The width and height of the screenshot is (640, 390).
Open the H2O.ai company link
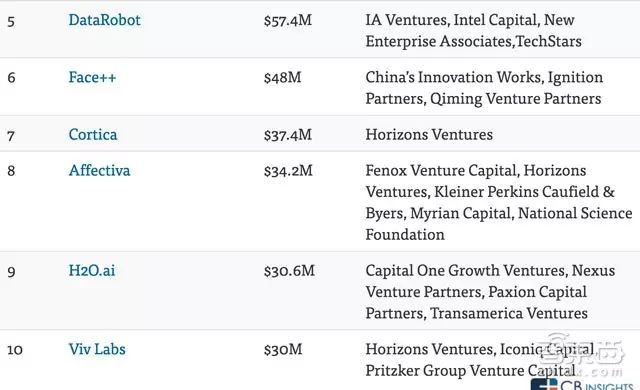[92, 270]
